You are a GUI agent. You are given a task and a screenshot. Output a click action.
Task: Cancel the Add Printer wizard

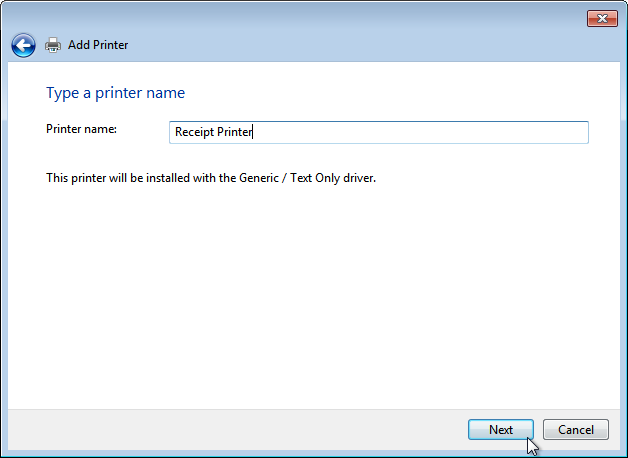pos(576,430)
